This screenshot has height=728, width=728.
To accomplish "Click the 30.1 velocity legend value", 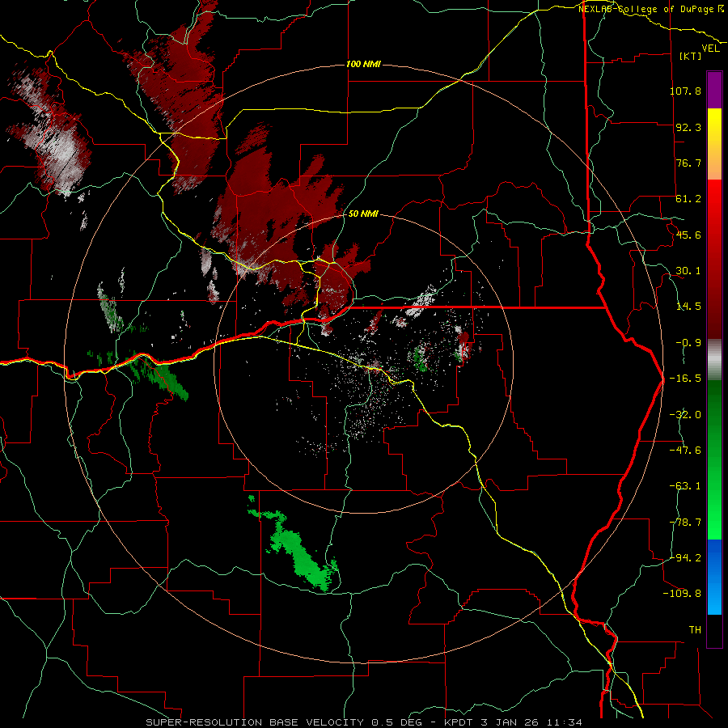I will point(688,271).
